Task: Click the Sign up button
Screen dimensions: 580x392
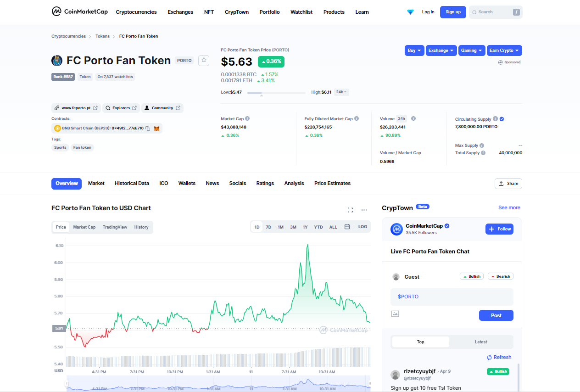Action: tap(453, 12)
